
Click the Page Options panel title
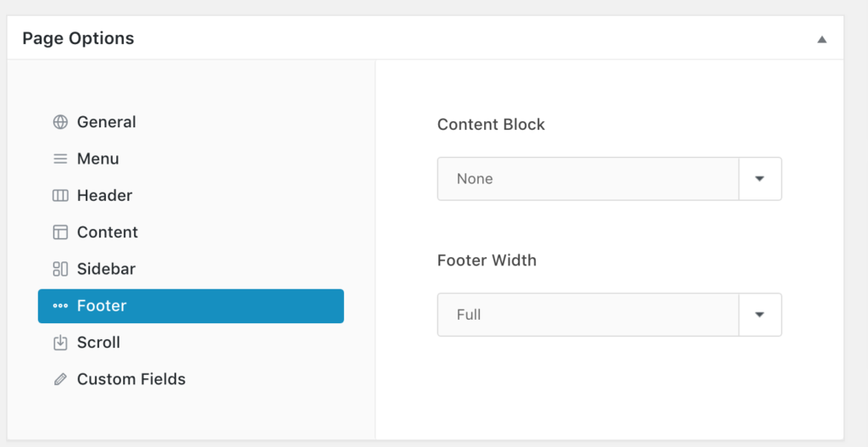tap(78, 38)
